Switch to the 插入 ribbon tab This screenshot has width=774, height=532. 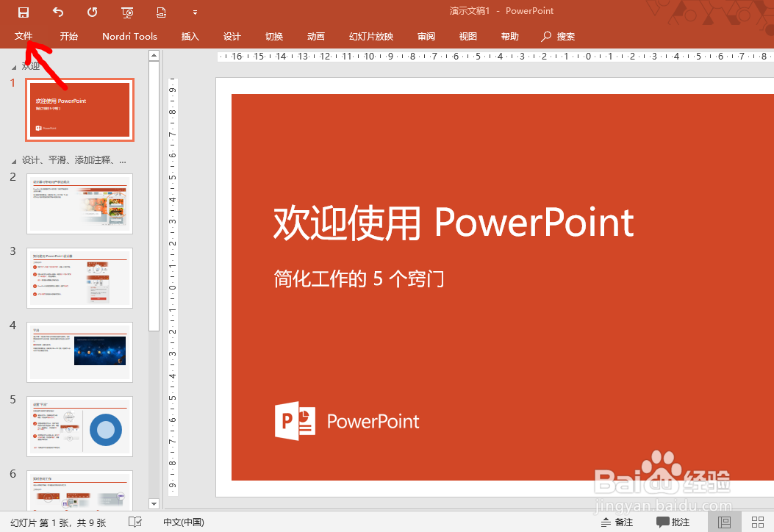point(190,36)
